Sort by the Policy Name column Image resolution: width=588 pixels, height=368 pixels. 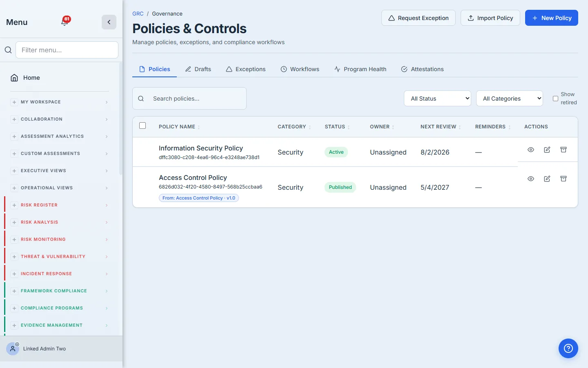[x=179, y=127]
